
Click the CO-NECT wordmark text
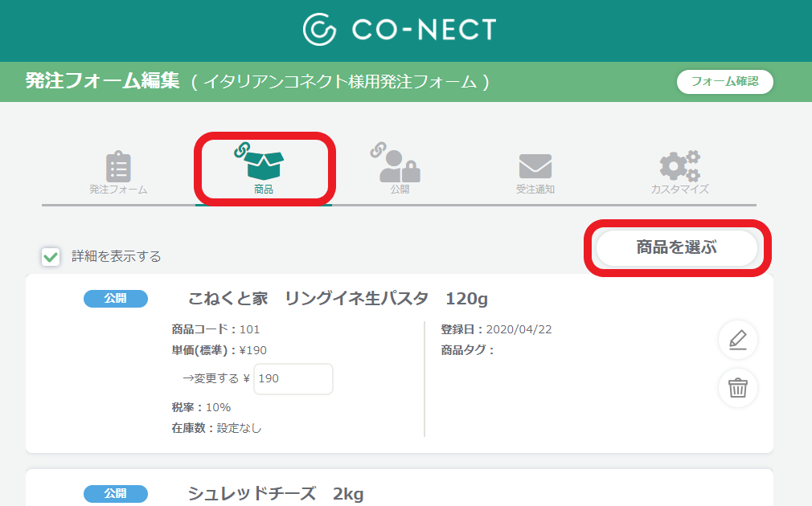tap(424, 31)
